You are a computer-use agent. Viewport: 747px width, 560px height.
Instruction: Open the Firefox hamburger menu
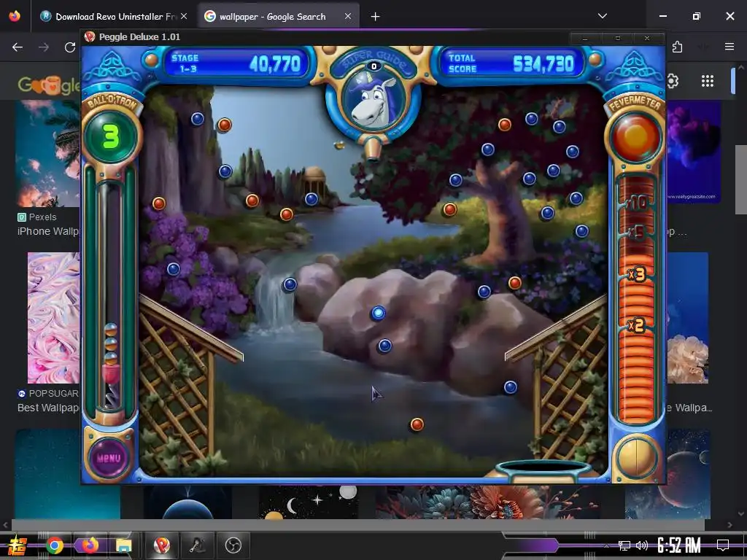(729, 47)
